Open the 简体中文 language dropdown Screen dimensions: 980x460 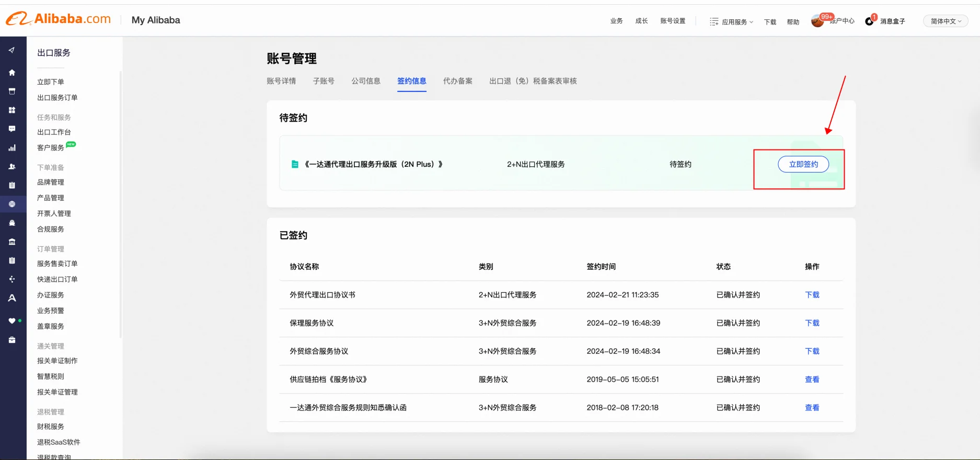tap(946, 21)
